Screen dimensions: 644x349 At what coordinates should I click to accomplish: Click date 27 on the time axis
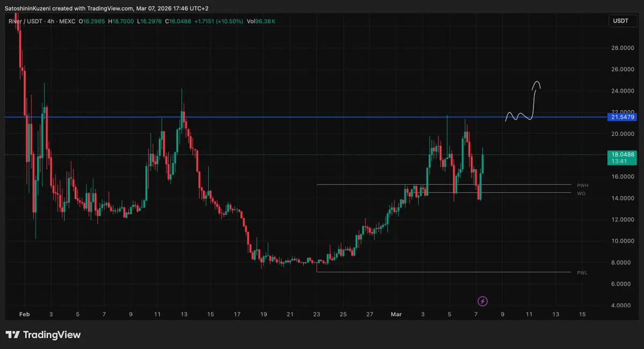tap(370, 315)
